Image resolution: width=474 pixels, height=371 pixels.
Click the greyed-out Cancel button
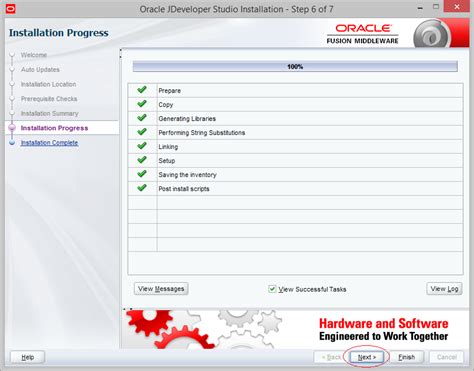tap(447, 357)
